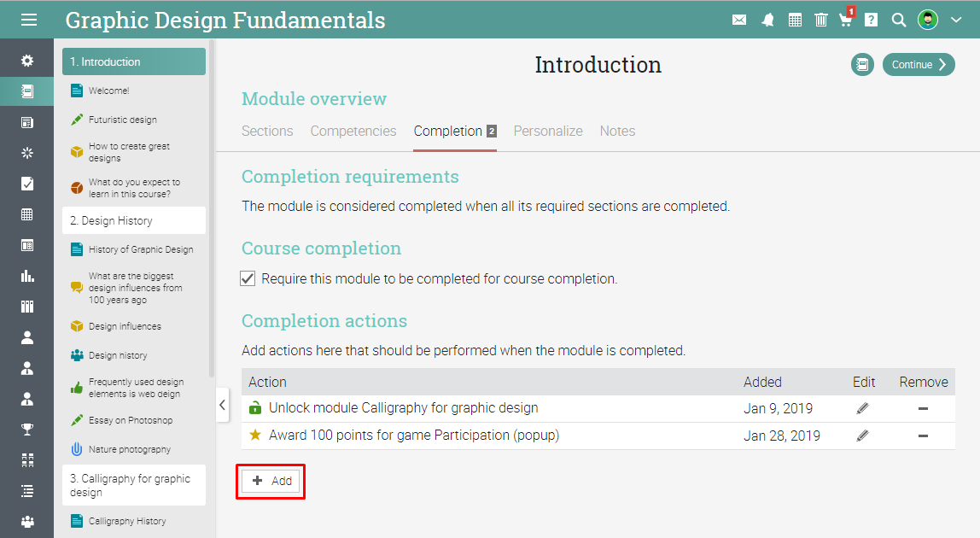The height and width of the screenshot is (538, 980).
Task: Switch to the Personalize tab
Action: 548,131
